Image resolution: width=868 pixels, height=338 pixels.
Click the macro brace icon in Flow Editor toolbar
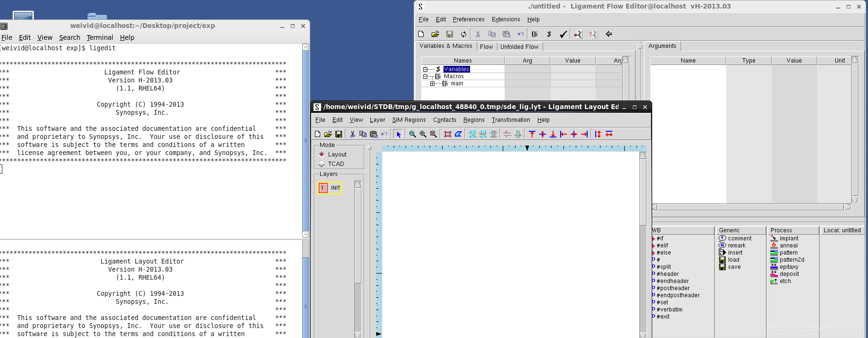(x=535, y=34)
